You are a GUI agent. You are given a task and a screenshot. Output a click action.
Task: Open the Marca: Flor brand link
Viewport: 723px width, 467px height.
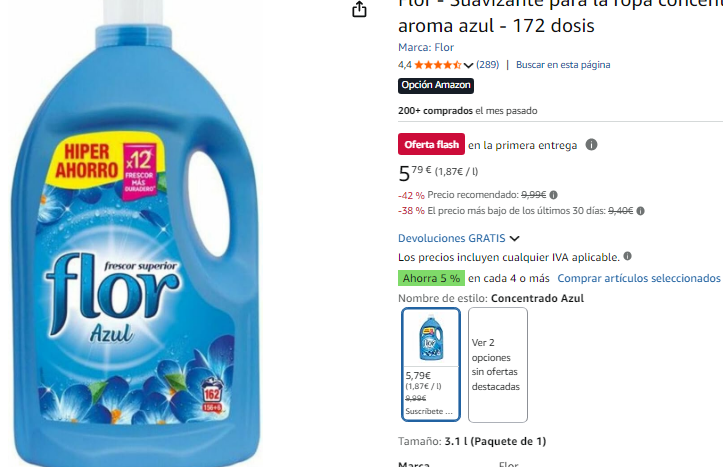click(426, 47)
